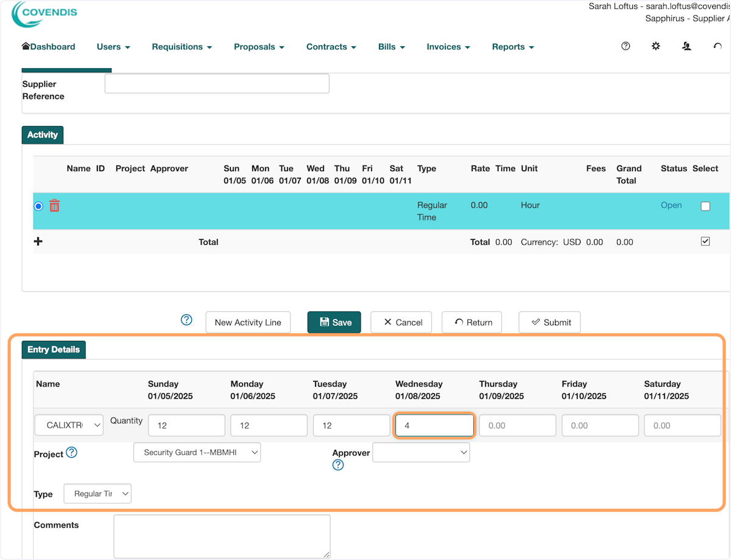Click the Sarah Loftus user name text

point(613,6)
